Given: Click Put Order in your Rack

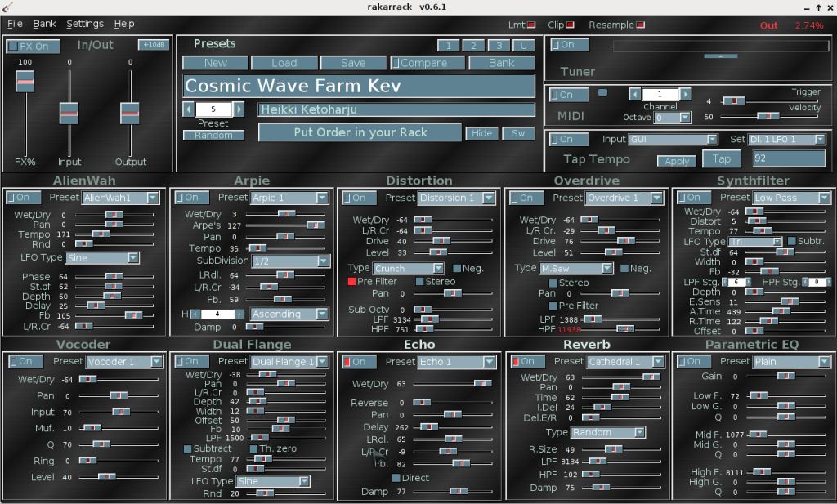Looking at the screenshot, I should [360, 132].
